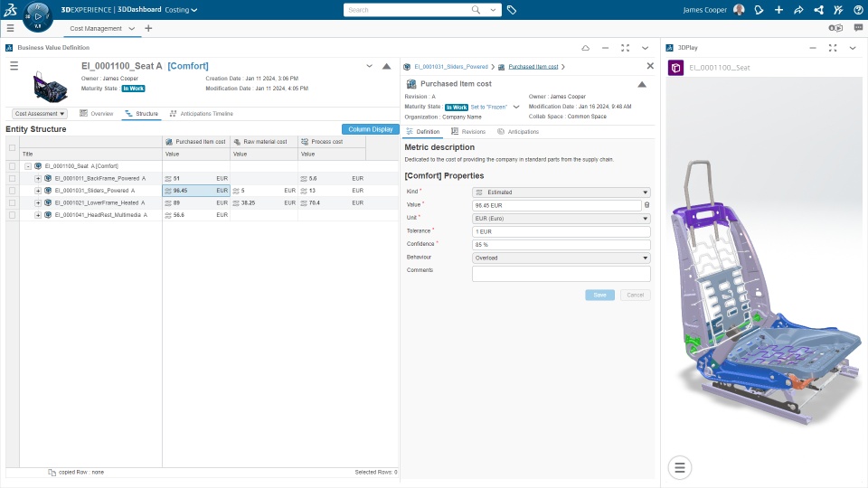868x488 pixels.
Task: Tick the checkbox for EI_0001021_LowerFrame_Heated row
Action: pos(12,203)
